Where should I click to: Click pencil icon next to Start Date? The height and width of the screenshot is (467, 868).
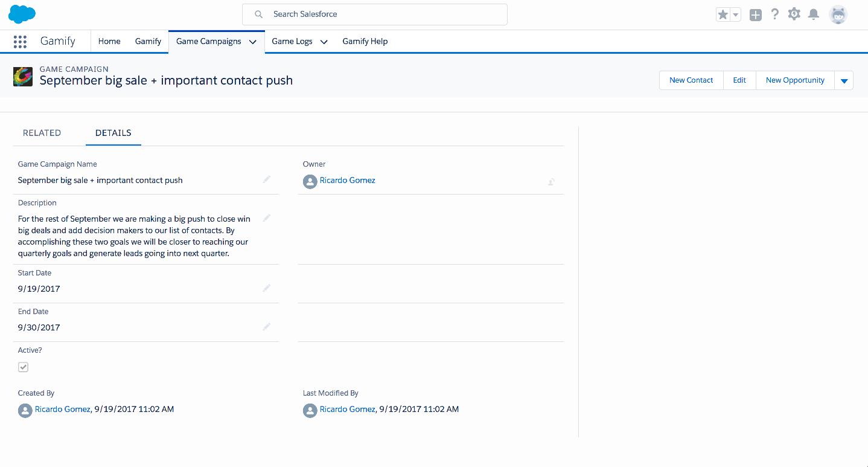[x=267, y=288]
